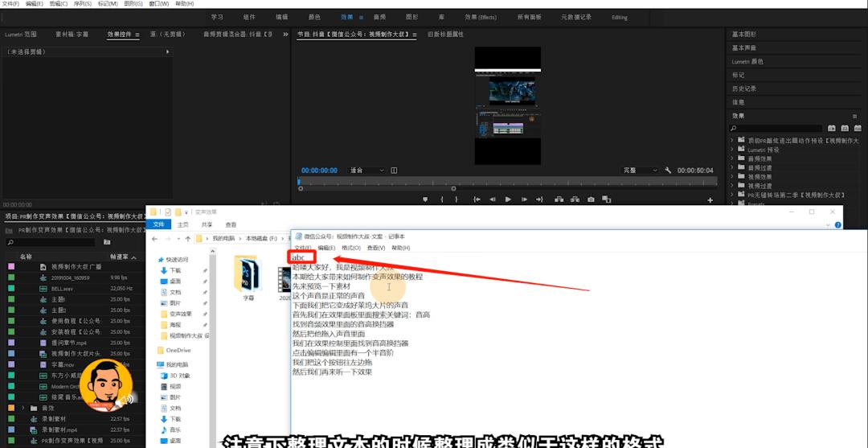Select 字幕.mov in Project panel
The height and width of the screenshot is (448, 868).
[63, 364]
